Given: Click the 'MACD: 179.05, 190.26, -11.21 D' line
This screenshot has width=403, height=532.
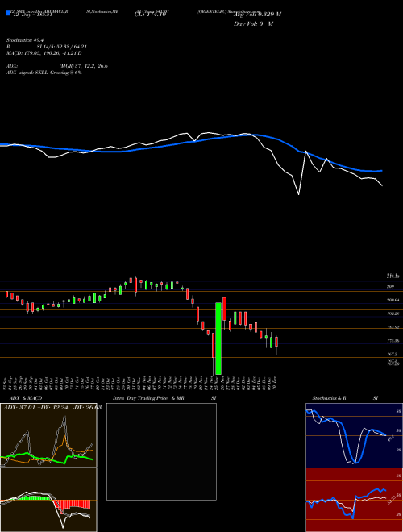Looking at the screenshot, I should (x=44, y=53).
